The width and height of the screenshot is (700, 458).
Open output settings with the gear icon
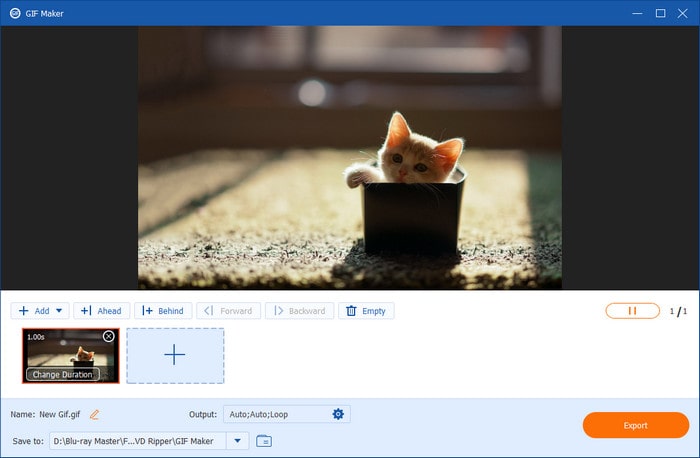338,414
